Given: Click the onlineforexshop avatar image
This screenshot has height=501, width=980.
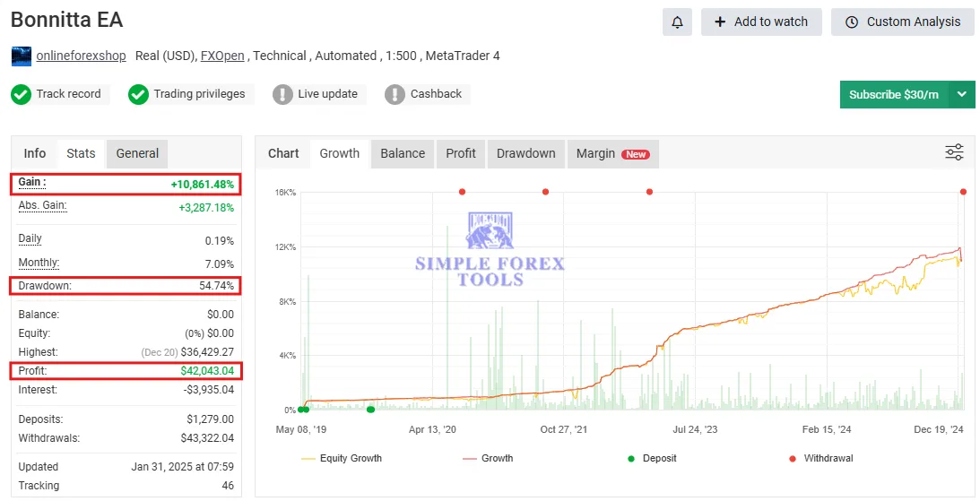Looking at the screenshot, I should [21, 56].
